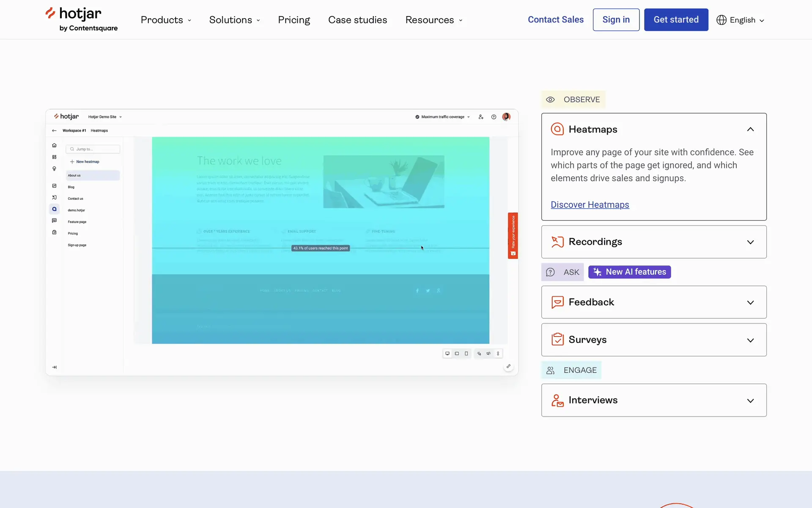Image resolution: width=812 pixels, height=508 pixels.
Task: Expand the Interviews section chevron
Action: coord(750,400)
